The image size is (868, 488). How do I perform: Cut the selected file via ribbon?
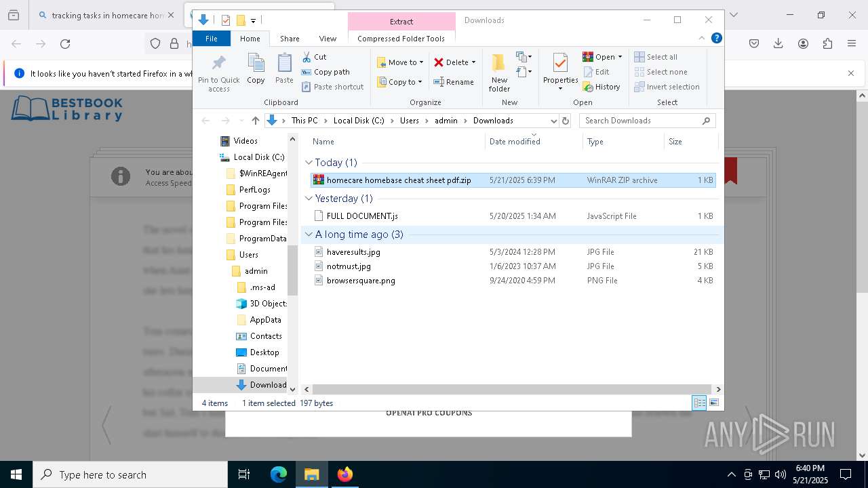tap(314, 57)
